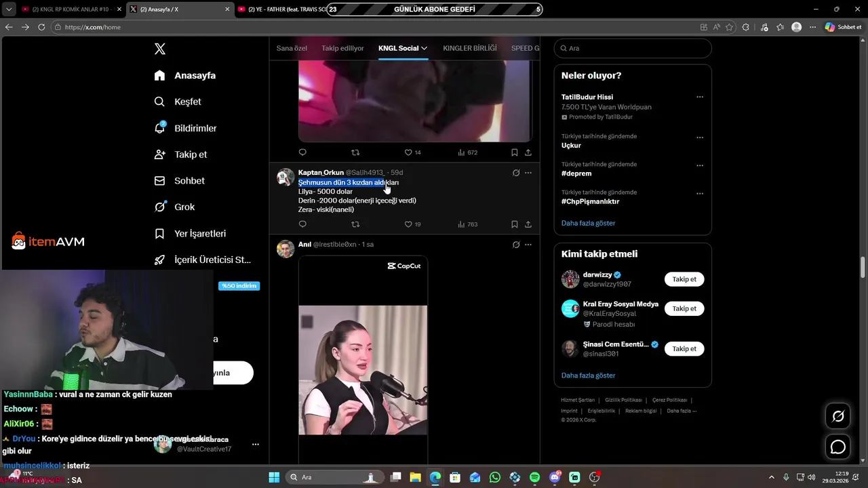Switch to Takip ediliyor tab

(342, 48)
